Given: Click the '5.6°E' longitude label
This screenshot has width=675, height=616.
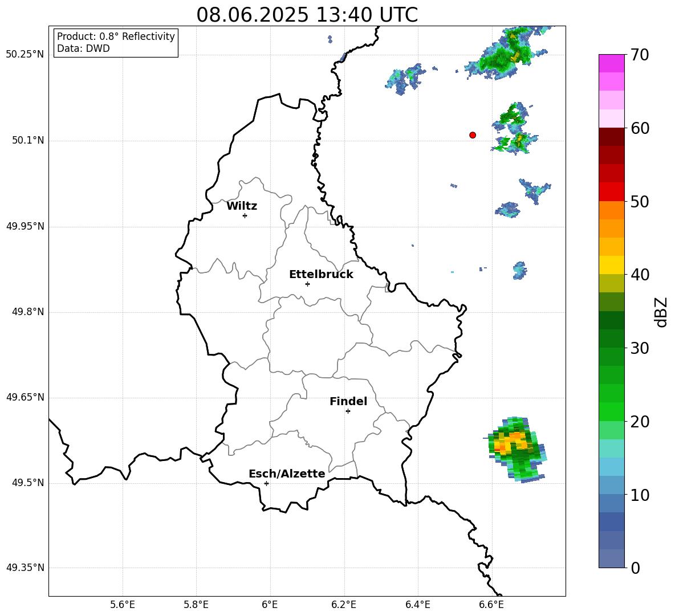Looking at the screenshot, I should pyautogui.click(x=123, y=605).
